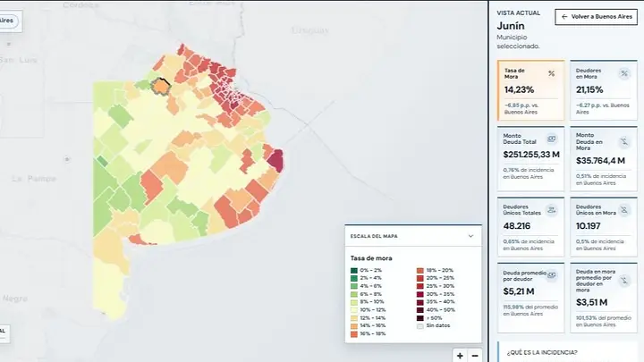Click the icon on Deuda promedio por deudor card
Screen dimensions: 644x362
(x=551, y=275)
